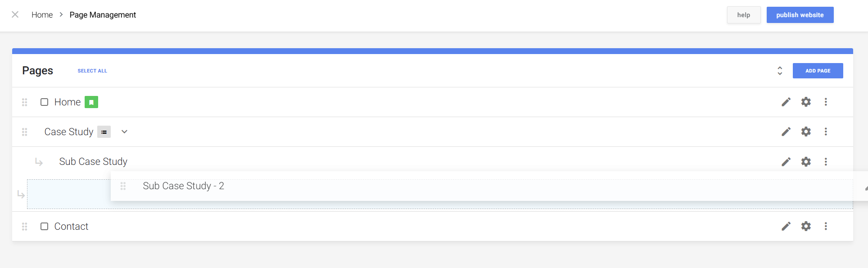This screenshot has width=868, height=268.
Task: Open more options menu for Contact page
Action: [x=826, y=226]
